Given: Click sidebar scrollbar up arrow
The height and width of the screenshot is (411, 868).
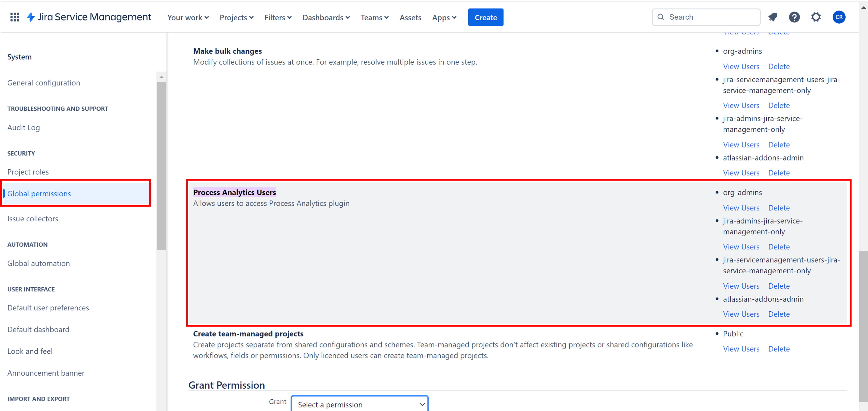Looking at the screenshot, I should coord(162,77).
